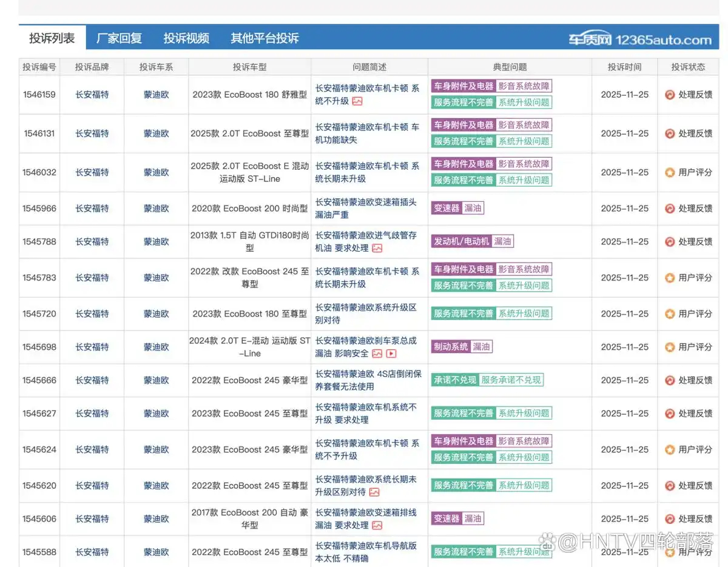This screenshot has width=728, height=567.
Task: Click the orange rating icon for complaint 1545783
Action: click(x=670, y=278)
